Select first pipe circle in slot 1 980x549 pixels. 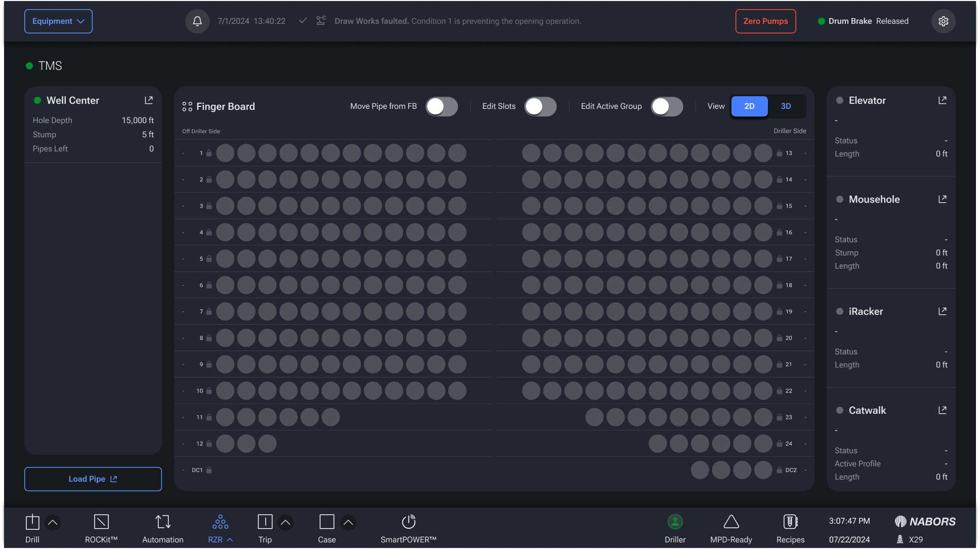point(225,153)
